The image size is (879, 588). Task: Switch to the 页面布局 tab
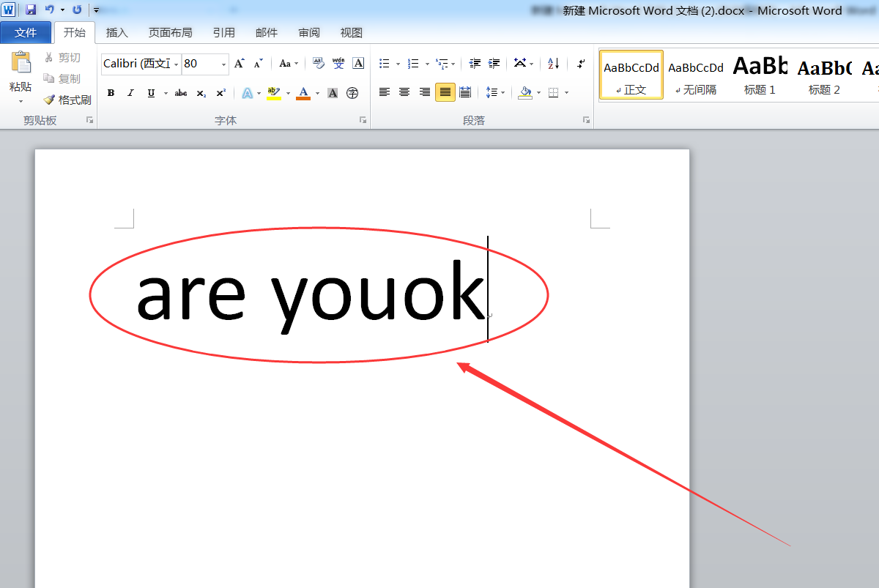(170, 32)
